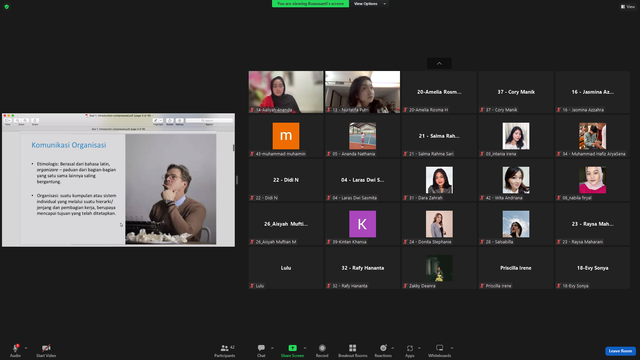Click muted mic icon beside 37 - Cory Manik label
The height and width of the screenshot is (360, 640).
482,110
